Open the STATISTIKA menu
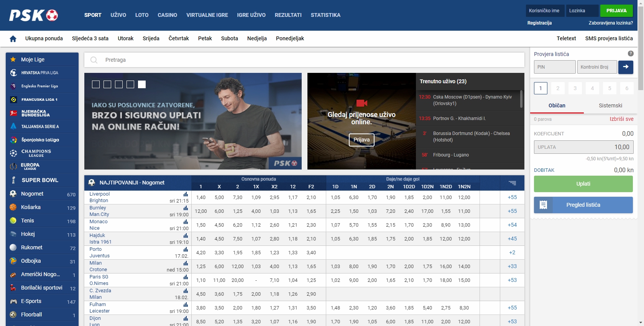 pos(325,15)
